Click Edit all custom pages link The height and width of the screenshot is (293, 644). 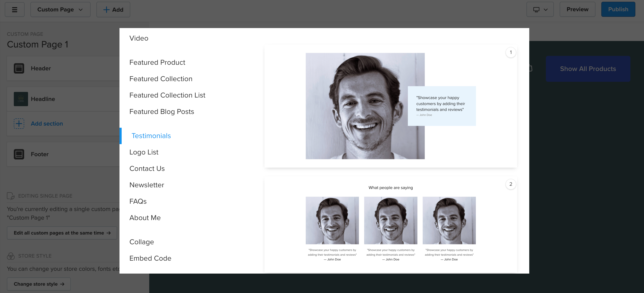coord(62,233)
